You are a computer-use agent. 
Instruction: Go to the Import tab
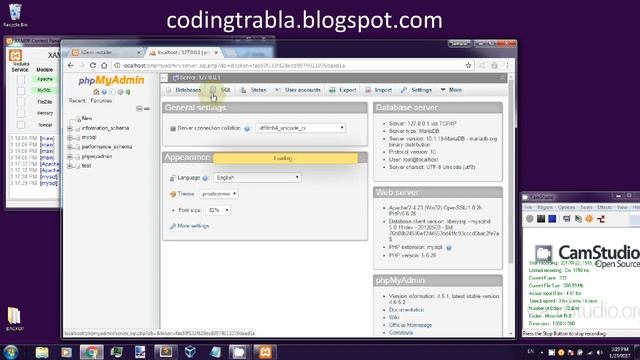click(378, 90)
